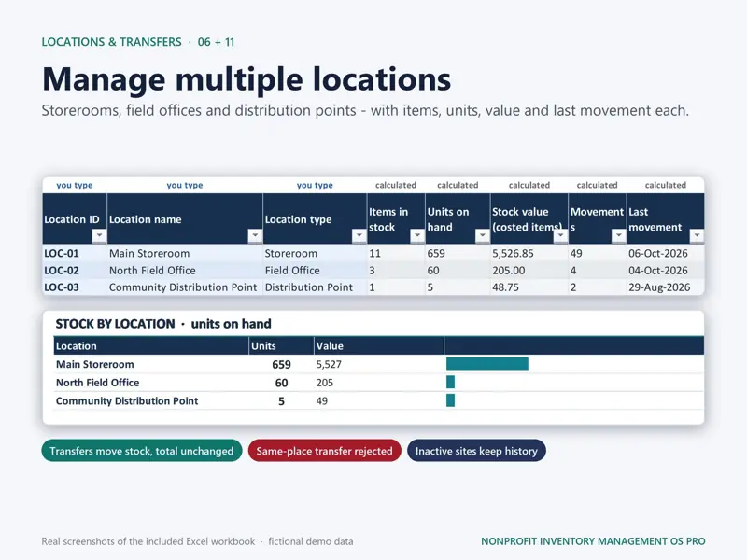Click the 'Location name' column header
Viewport: 747px width, 560px height.
[185, 219]
